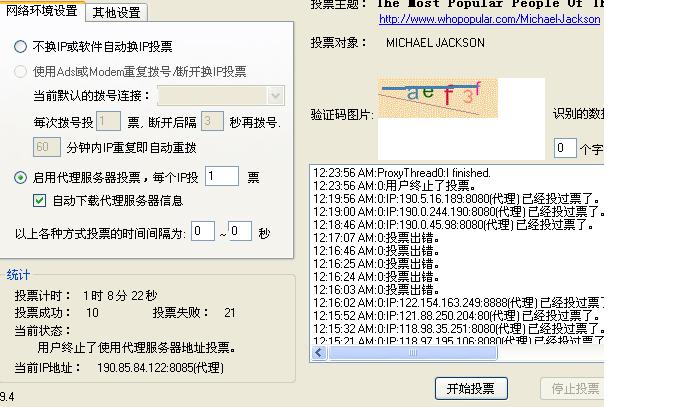Viewport: 683px width, 407px height.
Task: Click the 每个IP投 votes field
Action: coord(221,177)
